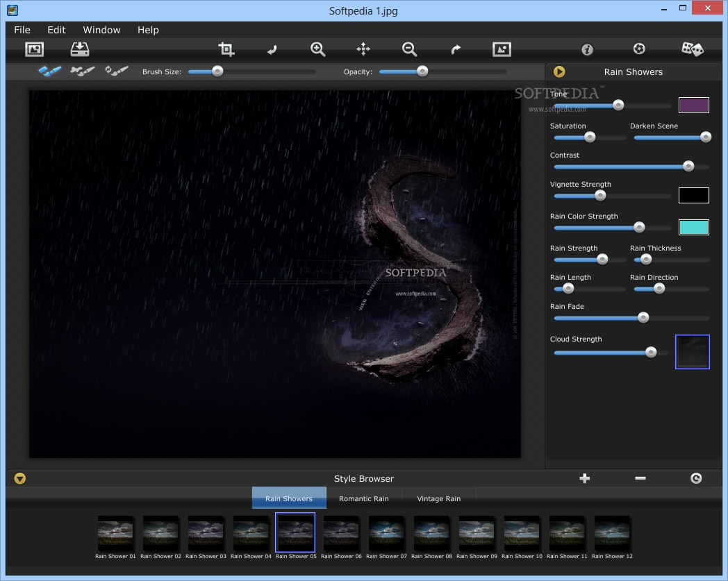Click the Rain Strength slider handle

tap(602, 260)
